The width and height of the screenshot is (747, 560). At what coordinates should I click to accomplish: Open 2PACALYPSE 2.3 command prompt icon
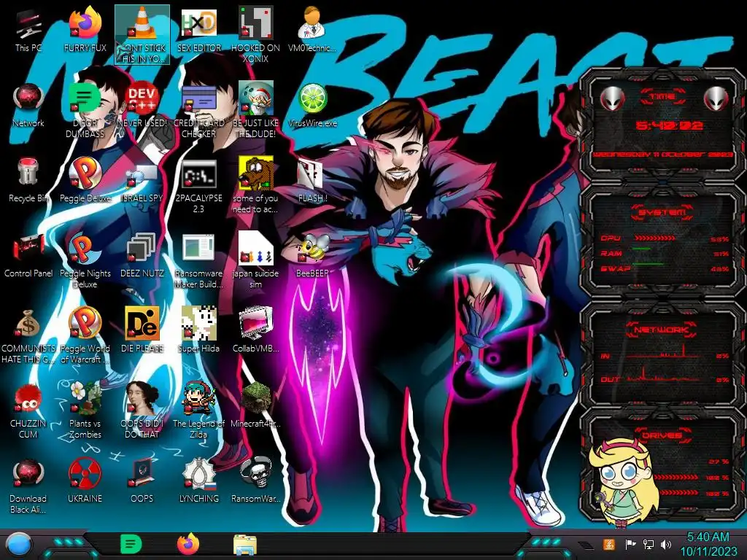tap(198, 186)
